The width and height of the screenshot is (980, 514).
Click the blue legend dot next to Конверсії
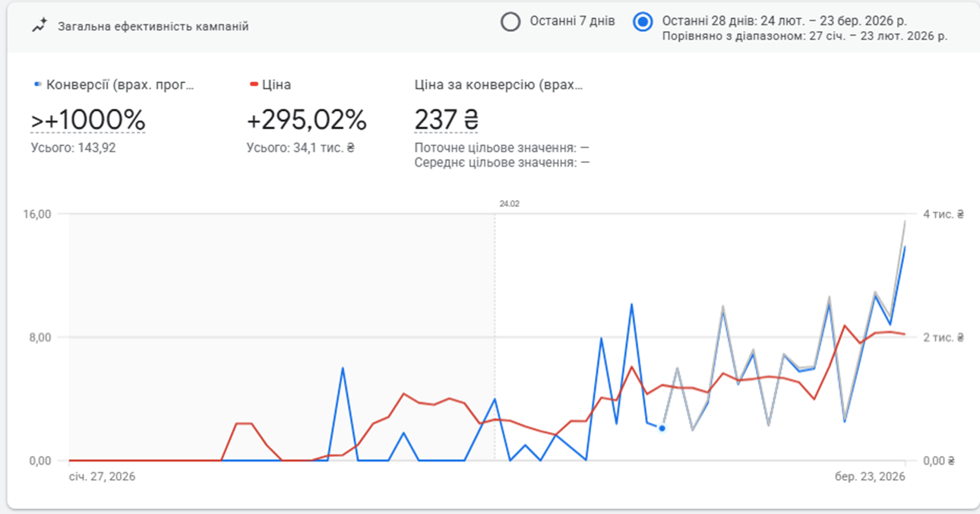click(x=38, y=85)
